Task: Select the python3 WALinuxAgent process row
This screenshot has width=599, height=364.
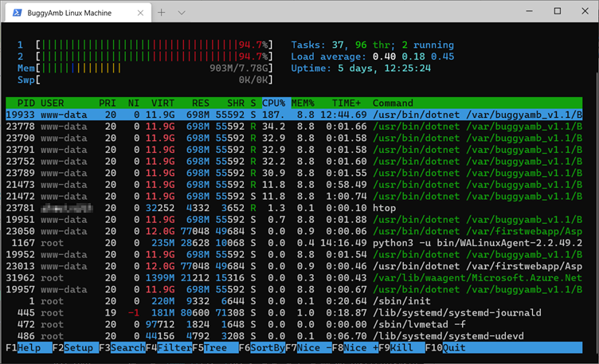Action: 294,243
